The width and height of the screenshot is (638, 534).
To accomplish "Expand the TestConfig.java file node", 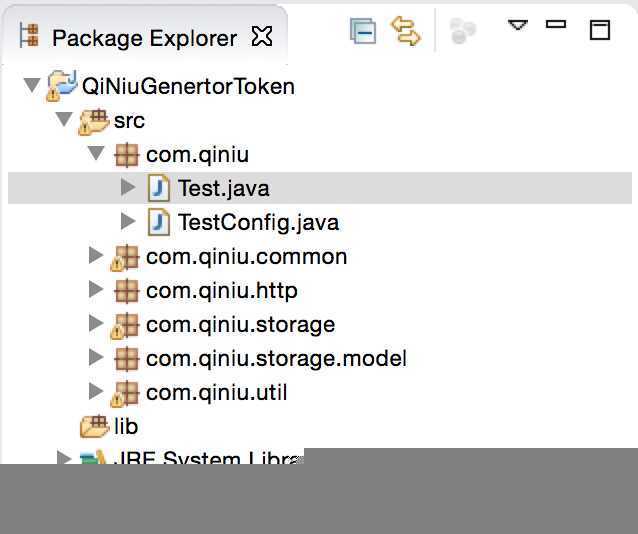I will [128, 221].
